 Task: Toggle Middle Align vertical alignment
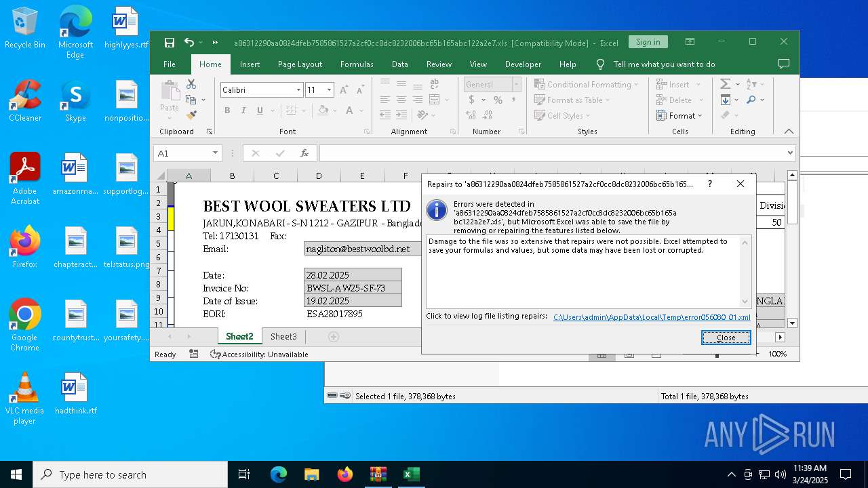tap(401, 83)
